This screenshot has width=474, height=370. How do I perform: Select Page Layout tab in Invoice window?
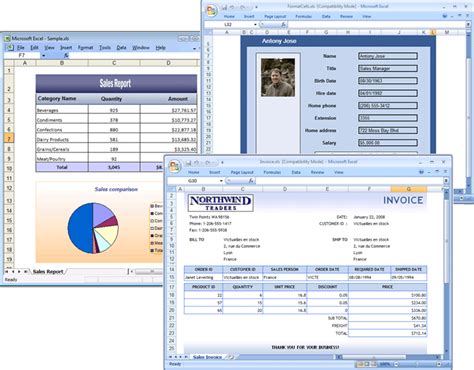(242, 172)
